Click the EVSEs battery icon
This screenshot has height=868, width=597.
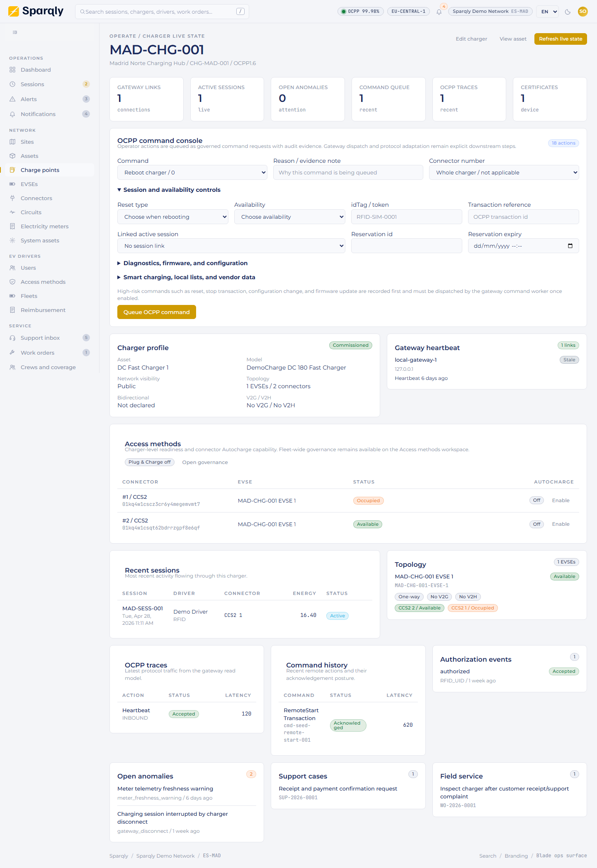(12, 184)
